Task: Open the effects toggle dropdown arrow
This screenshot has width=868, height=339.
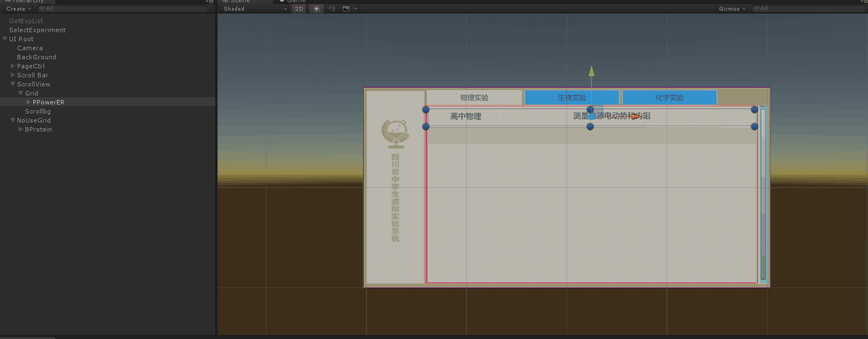Action: pos(355,8)
